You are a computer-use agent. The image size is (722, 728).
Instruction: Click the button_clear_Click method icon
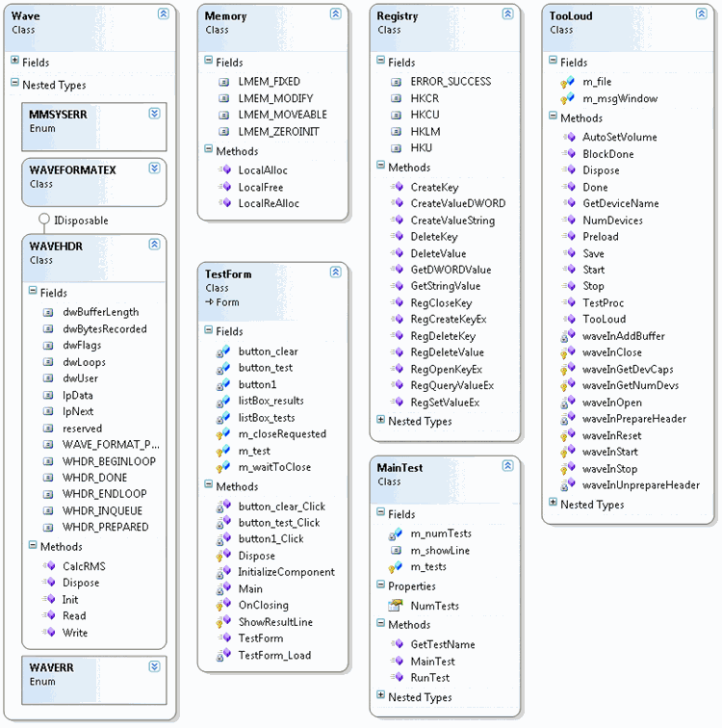click(223, 507)
